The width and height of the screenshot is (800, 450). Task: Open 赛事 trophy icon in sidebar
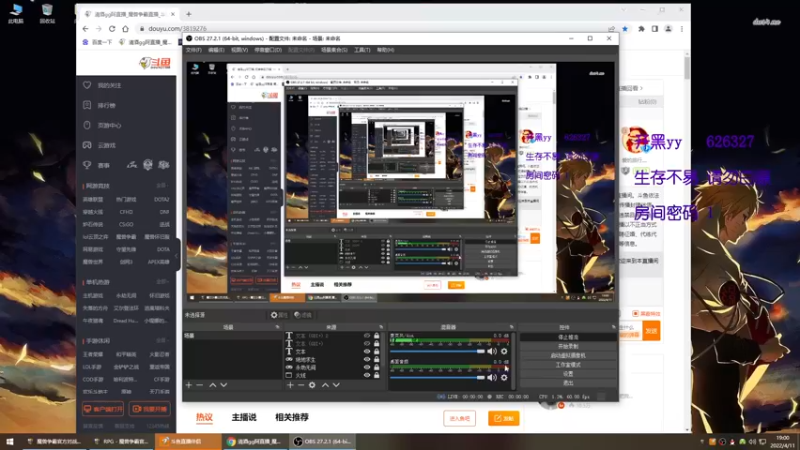pos(87,165)
